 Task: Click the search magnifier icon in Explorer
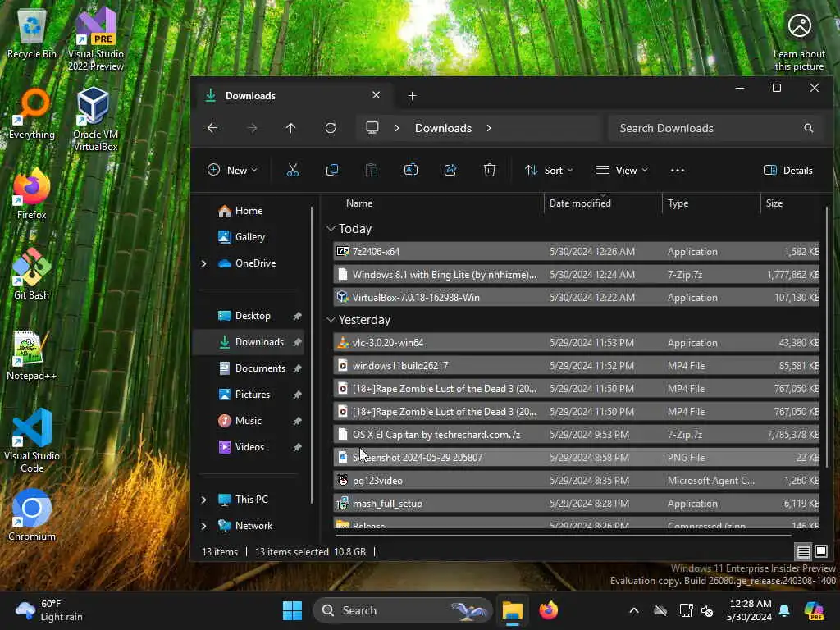808,128
